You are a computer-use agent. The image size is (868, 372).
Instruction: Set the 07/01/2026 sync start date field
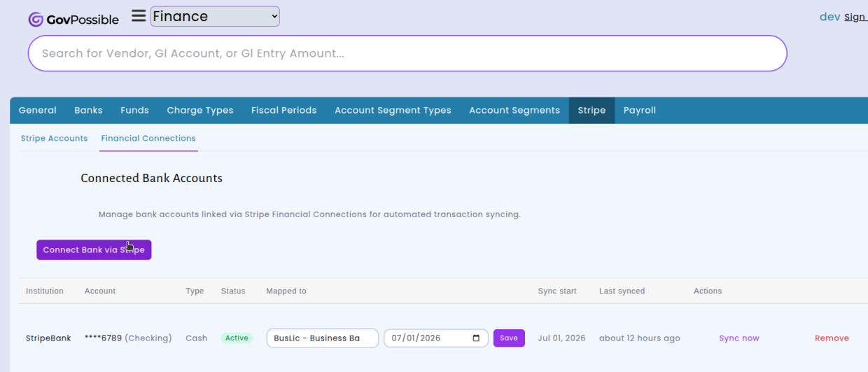(436, 338)
